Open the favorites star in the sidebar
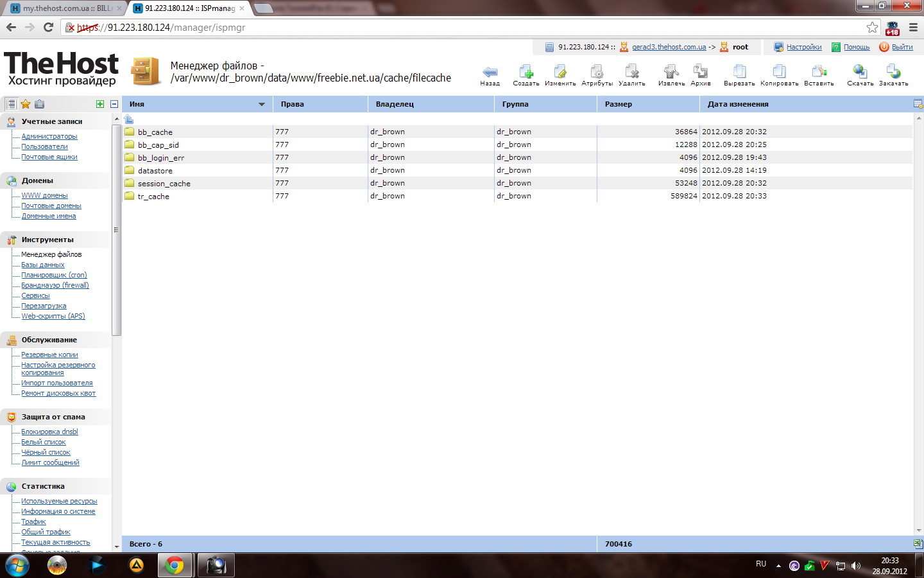Screen dimensions: 924x578 pyautogui.click(x=26, y=104)
